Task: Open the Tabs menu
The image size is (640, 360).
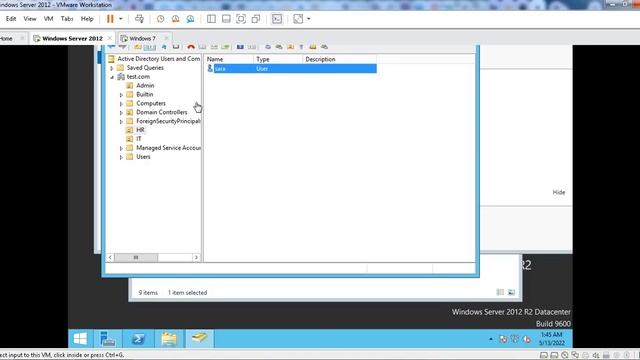Action: [x=67, y=19]
